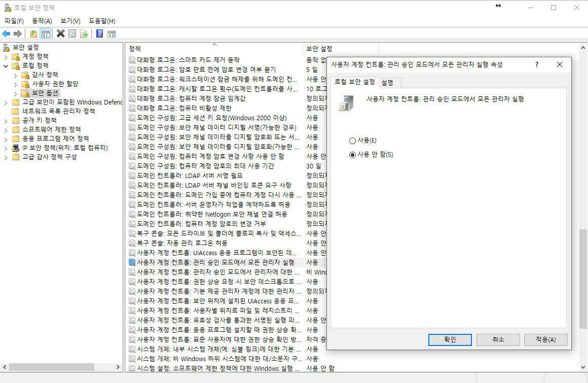Click the Up one level folder icon
Viewport: 588px width, 383px height.
pyautogui.click(x=33, y=34)
